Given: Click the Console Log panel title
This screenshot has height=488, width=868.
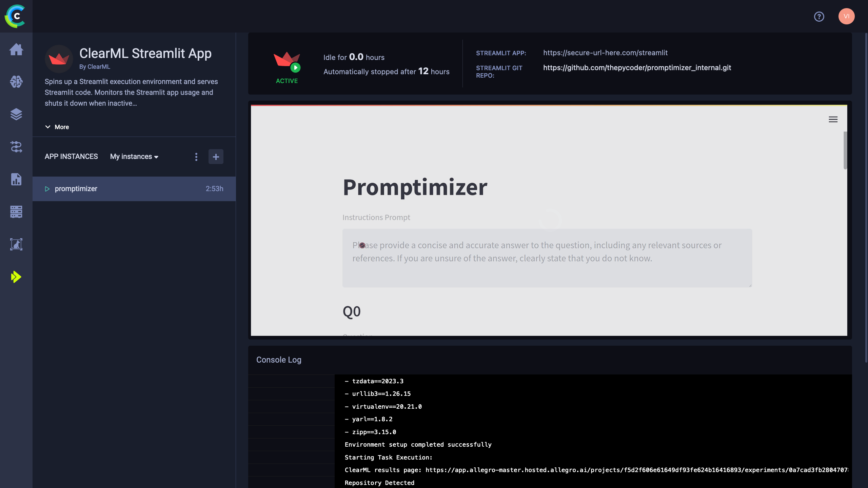Looking at the screenshot, I should pyautogui.click(x=279, y=360).
